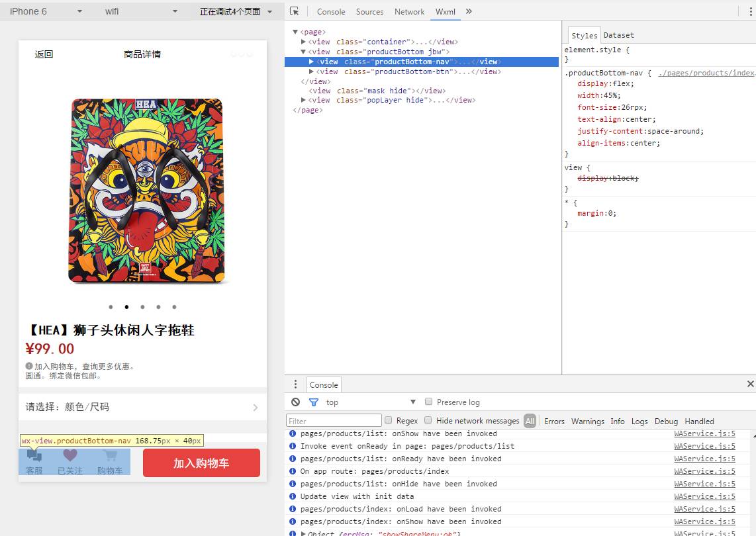Show All log levels
The height and width of the screenshot is (536, 756).
point(530,421)
